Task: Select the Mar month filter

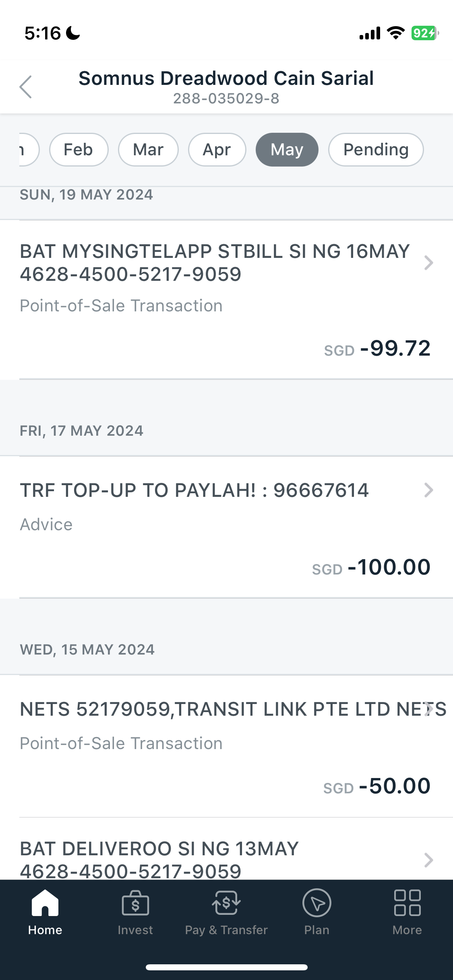Action: (148, 150)
